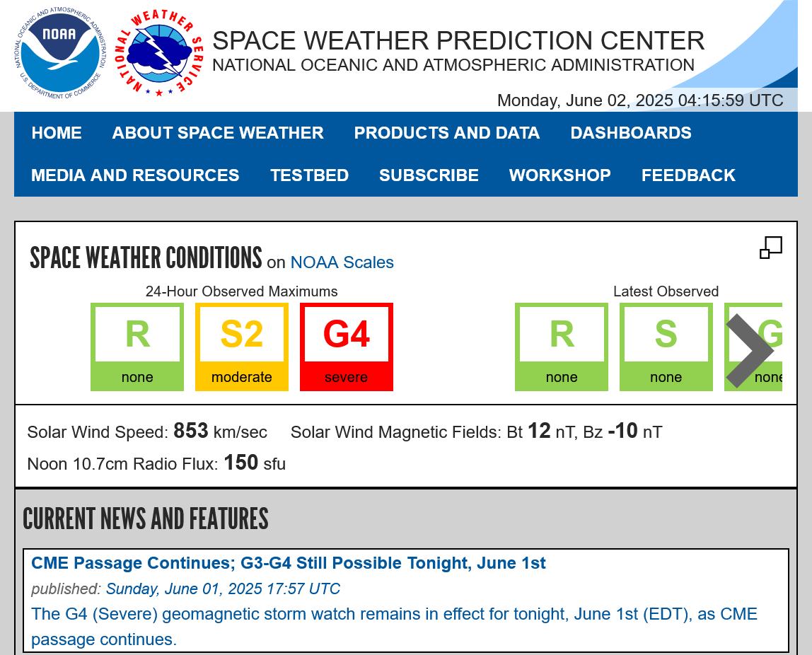Screen dimensions: 812x655
Task: Advance scales with the right chevron arrow
Action: (750, 350)
